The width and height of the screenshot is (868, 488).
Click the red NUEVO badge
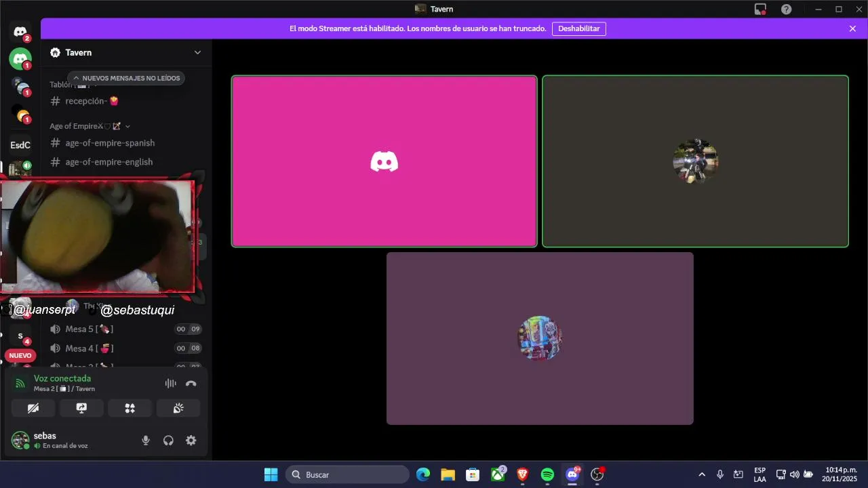coord(20,356)
